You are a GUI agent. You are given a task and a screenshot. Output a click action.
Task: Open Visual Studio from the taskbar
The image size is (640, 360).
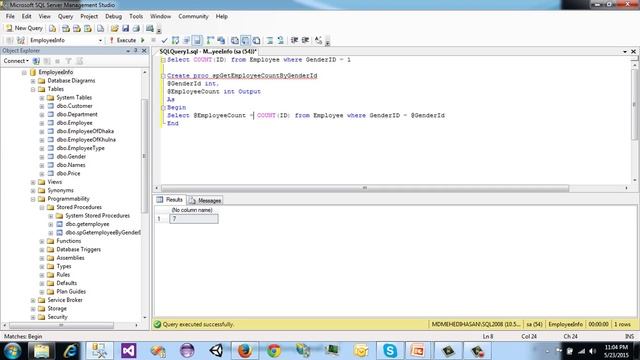[x=129, y=351]
